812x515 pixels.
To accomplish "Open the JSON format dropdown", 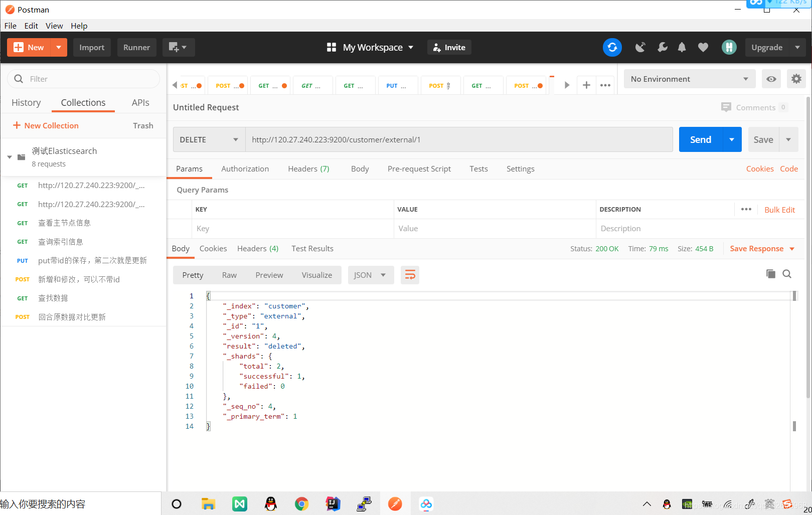I will (x=371, y=275).
